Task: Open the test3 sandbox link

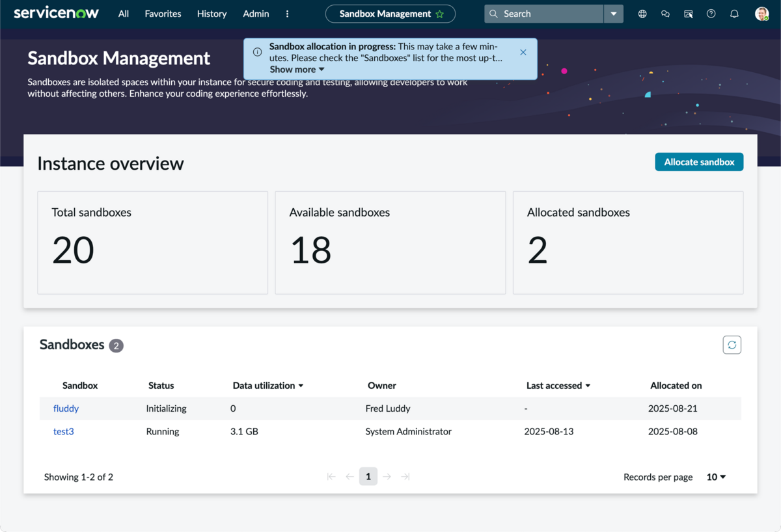Action: point(63,431)
